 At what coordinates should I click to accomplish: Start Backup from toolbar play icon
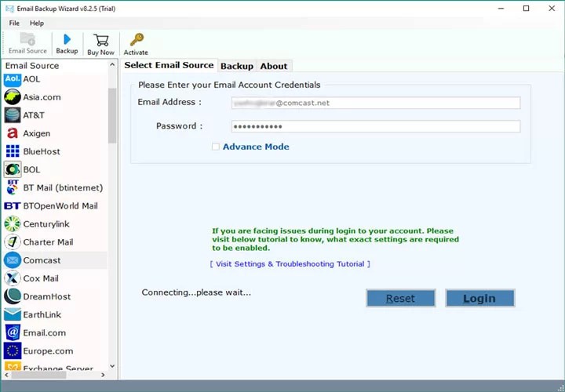tap(67, 39)
